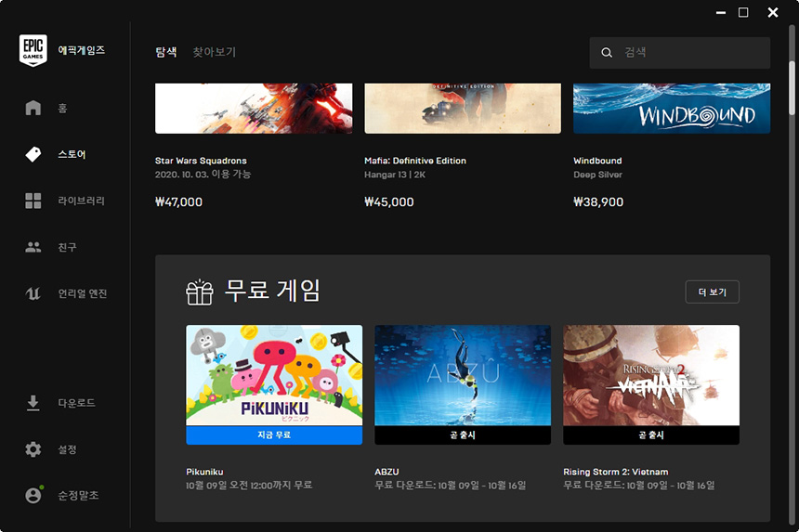Viewport: 799px width, 532px height.
Task: Click the Star Wars Squadrons title
Action: click(x=201, y=161)
